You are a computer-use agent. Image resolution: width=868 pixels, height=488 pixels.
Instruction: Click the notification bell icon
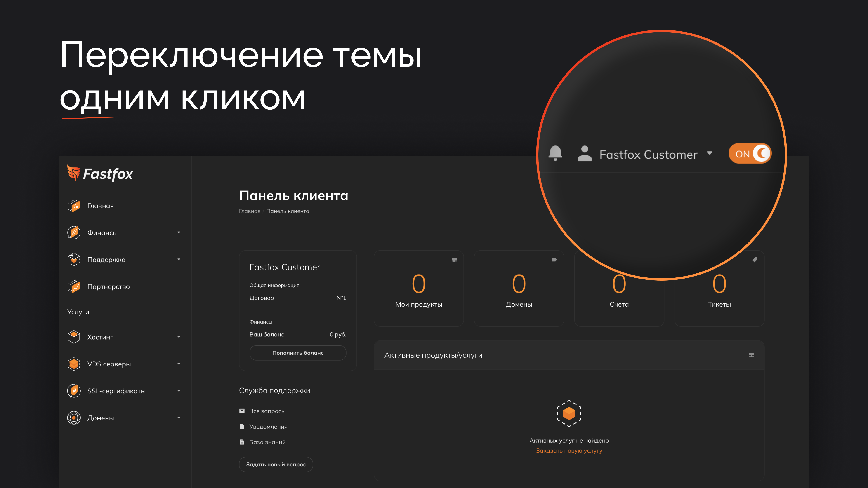click(x=555, y=153)
